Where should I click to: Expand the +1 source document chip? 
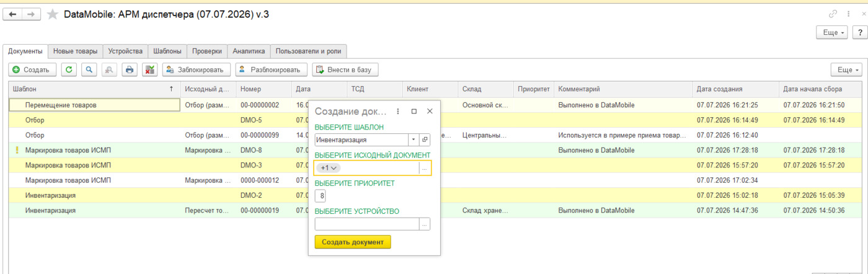328,168
